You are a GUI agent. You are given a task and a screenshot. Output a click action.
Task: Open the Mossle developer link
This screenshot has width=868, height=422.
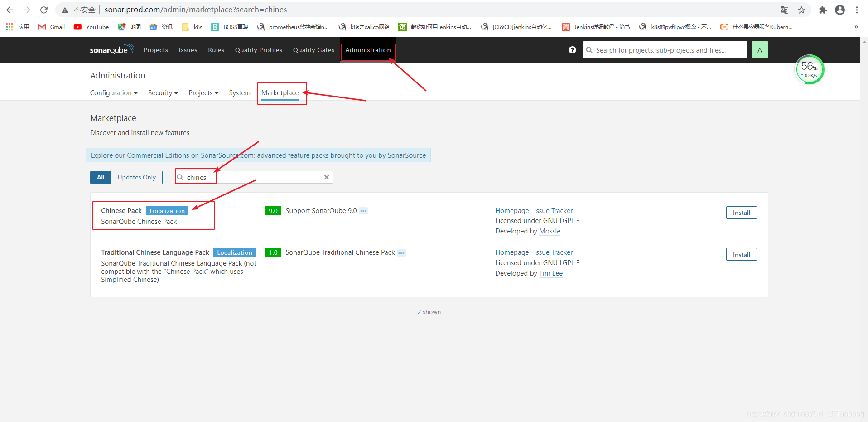coord(550,231)
